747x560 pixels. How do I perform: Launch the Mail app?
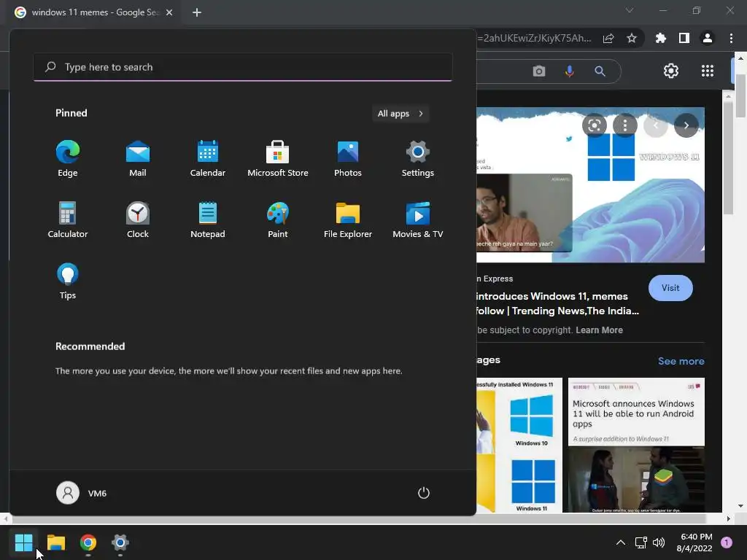(x=138, y=158)
